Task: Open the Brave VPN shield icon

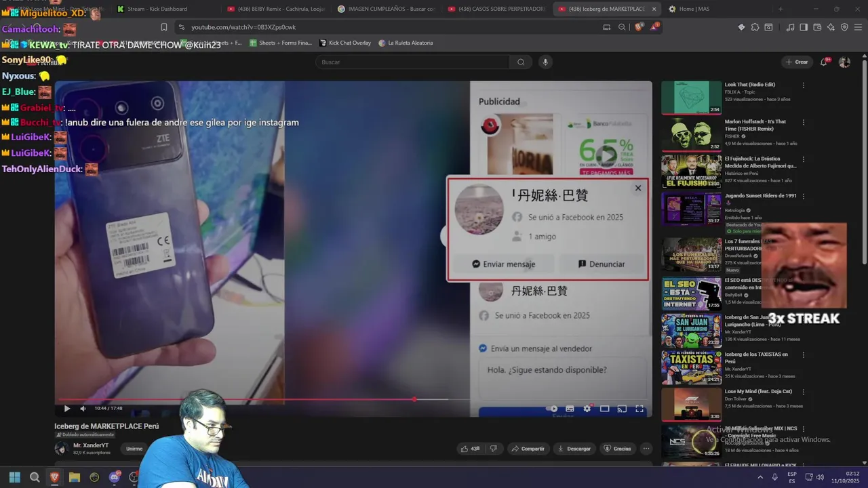Action: click(x=844, y=27)
